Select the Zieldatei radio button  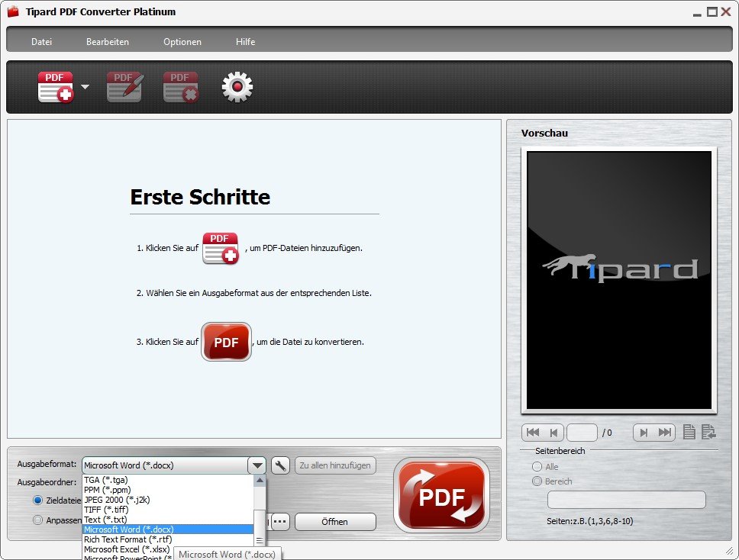(37, 500)
